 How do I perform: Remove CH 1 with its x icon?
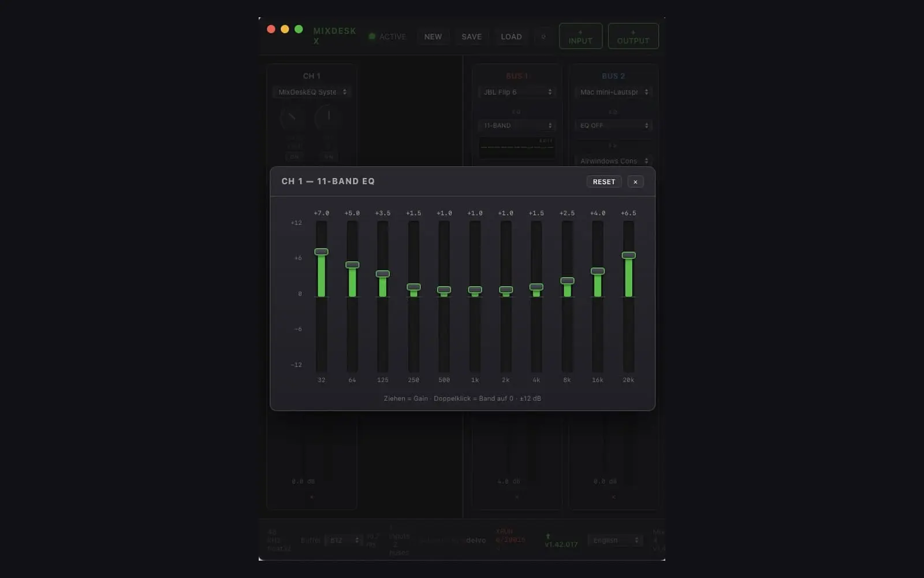click(312, 497)
